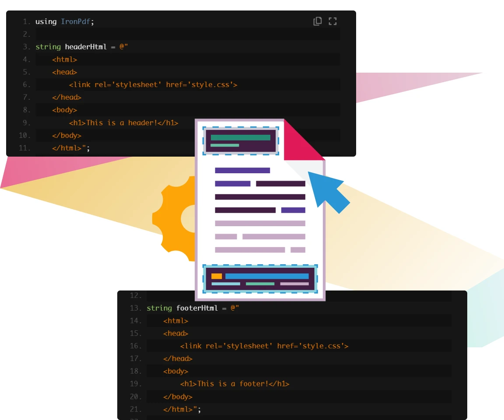Click the '<html>' tag on line 4
Viewport: 504px width, 420px height.
pyautogui.click(x=65, y=59)
